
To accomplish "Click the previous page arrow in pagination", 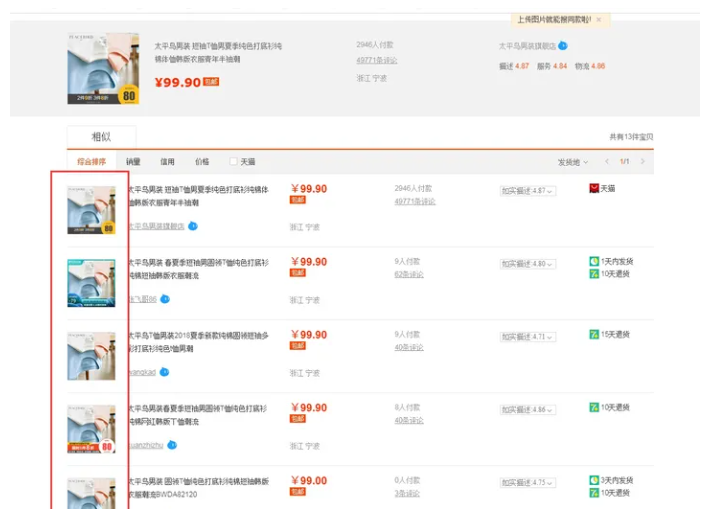I will pos(608,161).
